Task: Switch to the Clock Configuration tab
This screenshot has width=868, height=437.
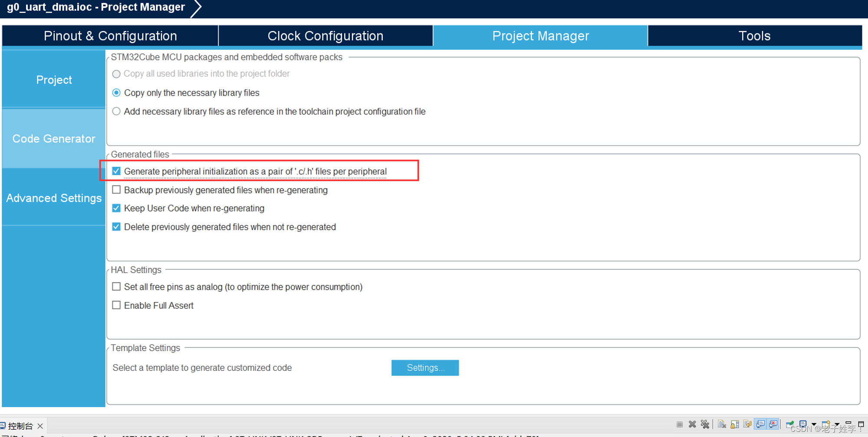Action: [x=325, y=36]
